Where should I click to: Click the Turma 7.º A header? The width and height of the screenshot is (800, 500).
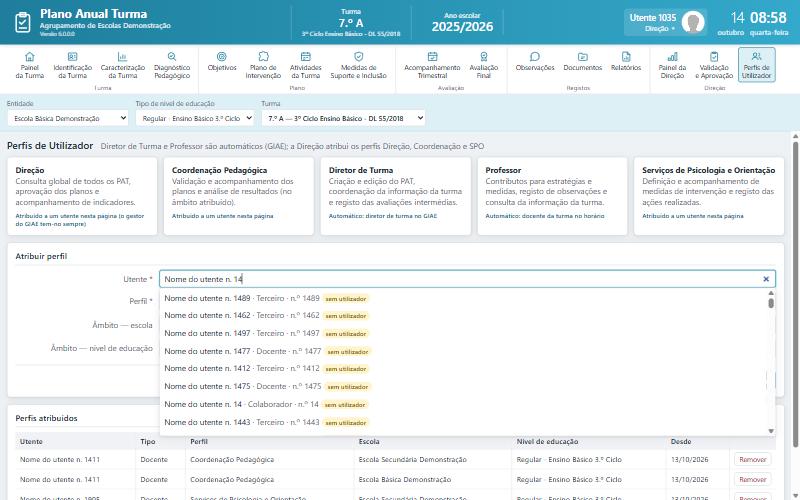click(351, 22)
